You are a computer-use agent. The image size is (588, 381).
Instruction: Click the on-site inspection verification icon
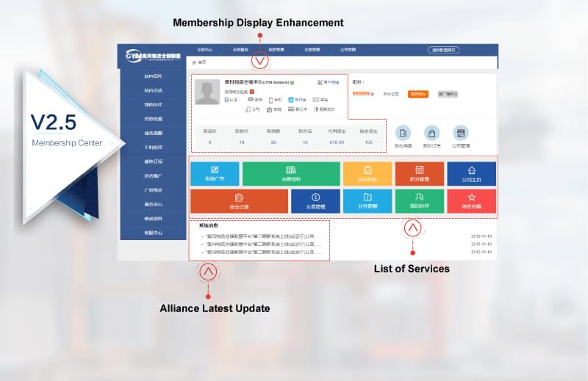coord(269,109)
